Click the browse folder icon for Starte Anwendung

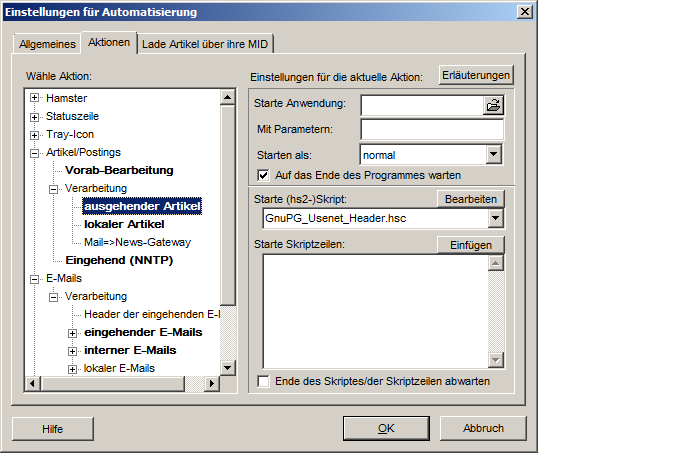tap(493, 104)
